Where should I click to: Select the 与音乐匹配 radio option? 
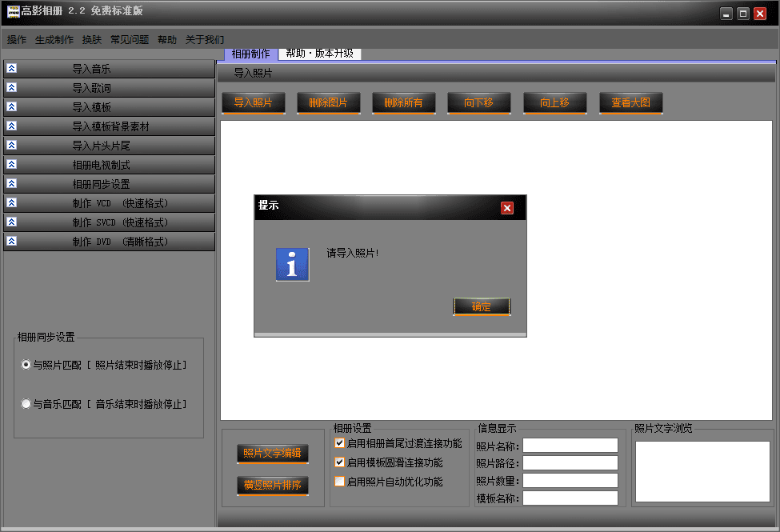coord(26,404)
